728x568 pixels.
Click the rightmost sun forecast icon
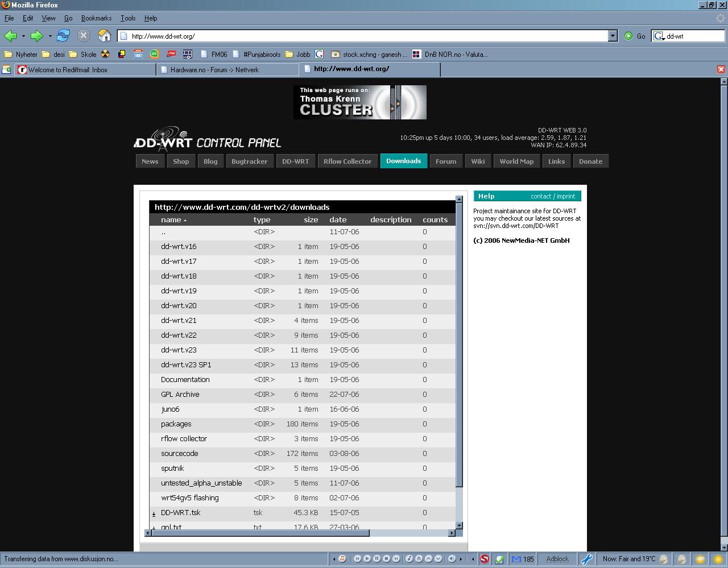(x=719, y=559)
